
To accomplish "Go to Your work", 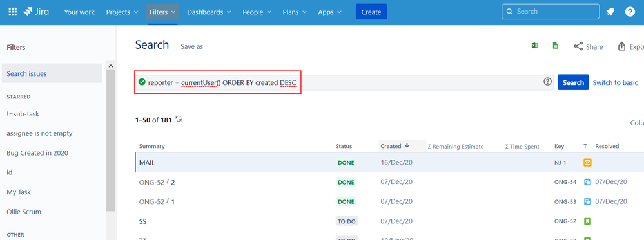I will tap(80, 12).
